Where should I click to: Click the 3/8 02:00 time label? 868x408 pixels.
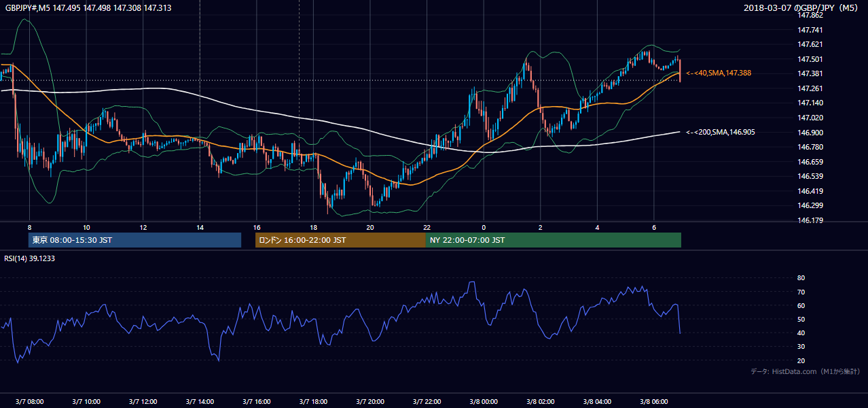coord(541,402)
